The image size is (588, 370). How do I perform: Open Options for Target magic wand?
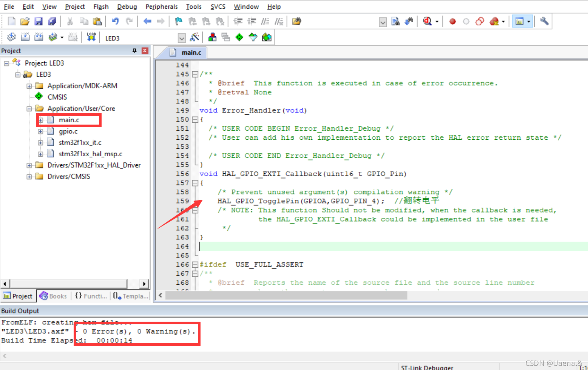tap(194, 37)
